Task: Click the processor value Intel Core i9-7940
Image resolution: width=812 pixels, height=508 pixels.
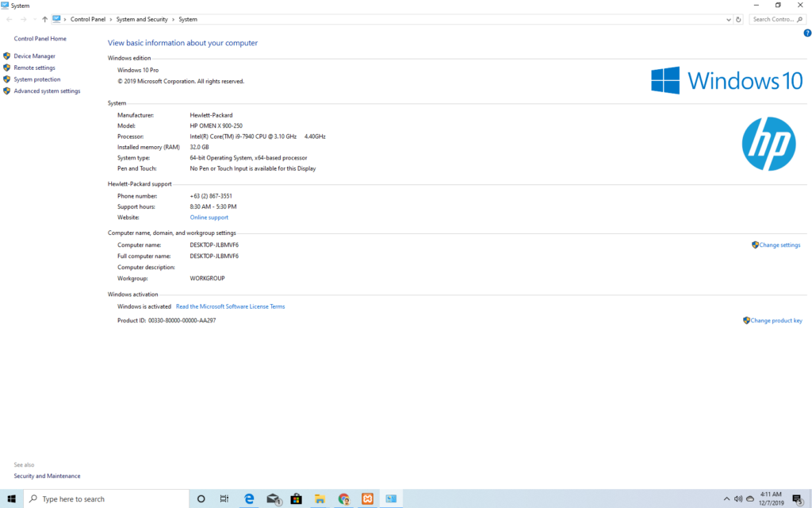Action: point(243,137)
